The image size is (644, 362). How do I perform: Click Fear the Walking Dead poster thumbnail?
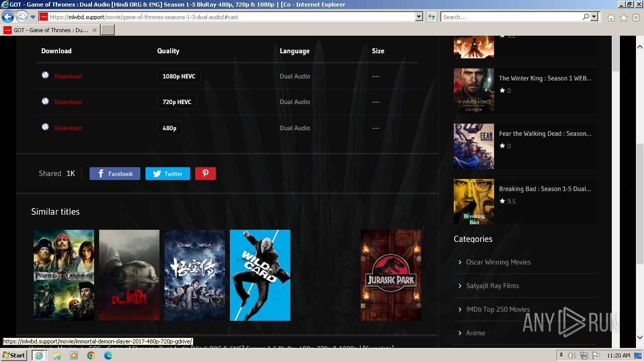(x=474, y=146)
